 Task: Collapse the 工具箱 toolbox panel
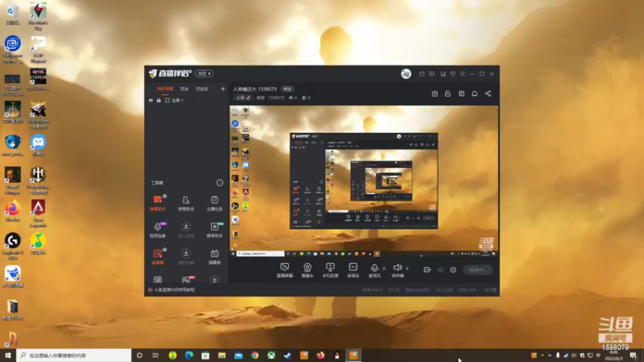coord(219,183)
